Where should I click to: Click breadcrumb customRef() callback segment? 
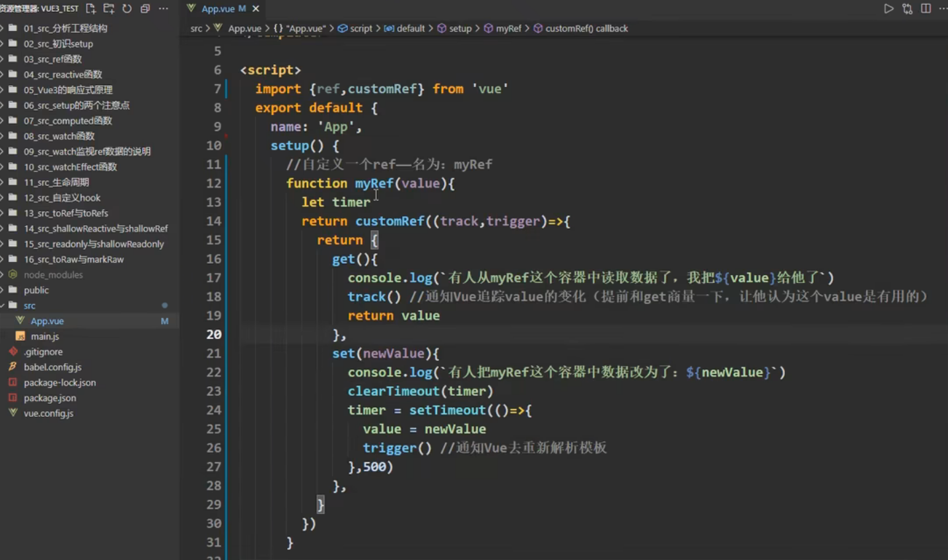click(x=586, y=28)
